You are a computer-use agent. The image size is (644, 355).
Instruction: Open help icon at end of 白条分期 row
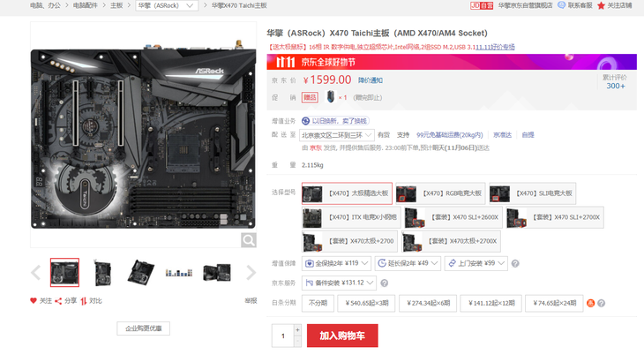602,303
